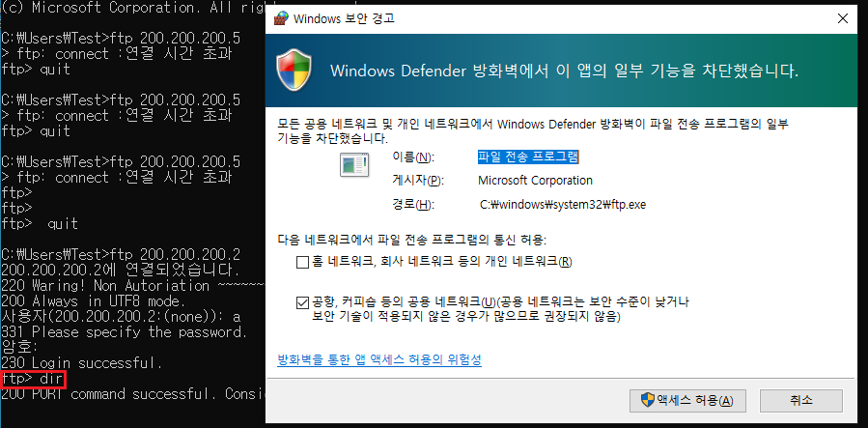
Task: Click the Microsoft Corporation publisher text
Action: (x=535, y=181)
